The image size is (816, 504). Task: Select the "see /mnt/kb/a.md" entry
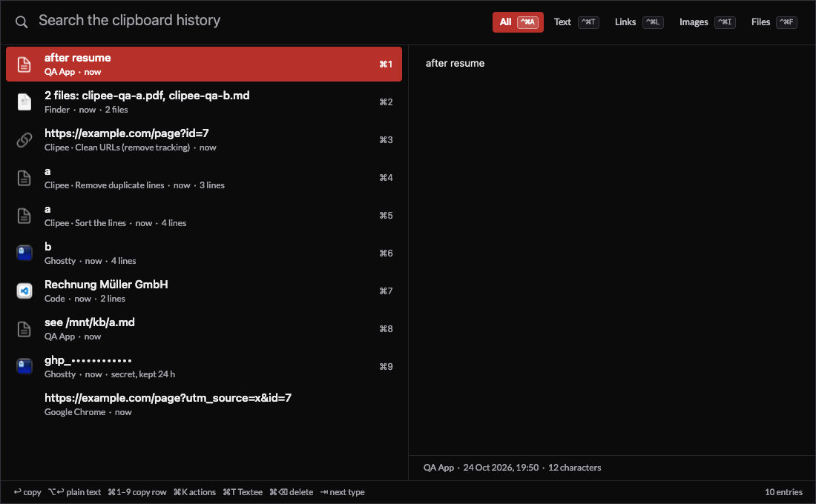[x=204, y=329]
